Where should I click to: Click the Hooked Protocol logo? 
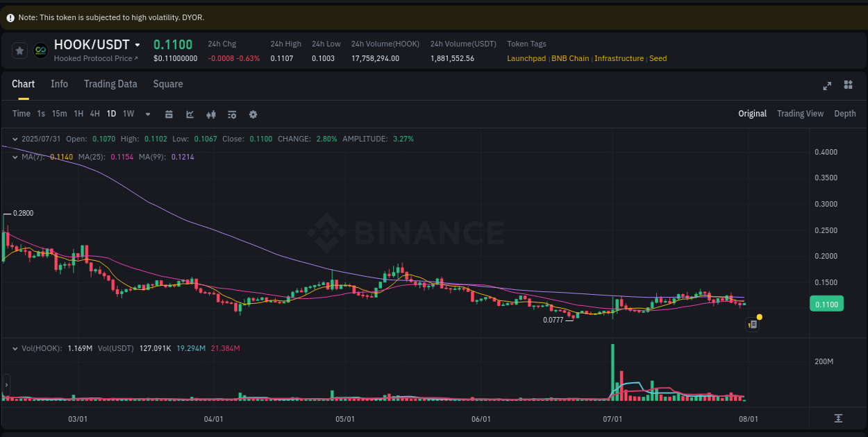click(42, 49)
